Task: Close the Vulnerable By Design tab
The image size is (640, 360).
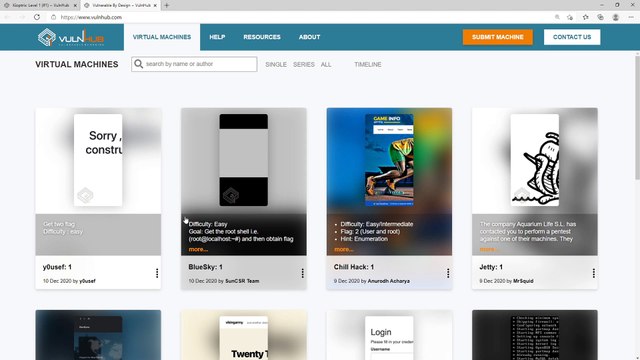Action: pos(155,5)
